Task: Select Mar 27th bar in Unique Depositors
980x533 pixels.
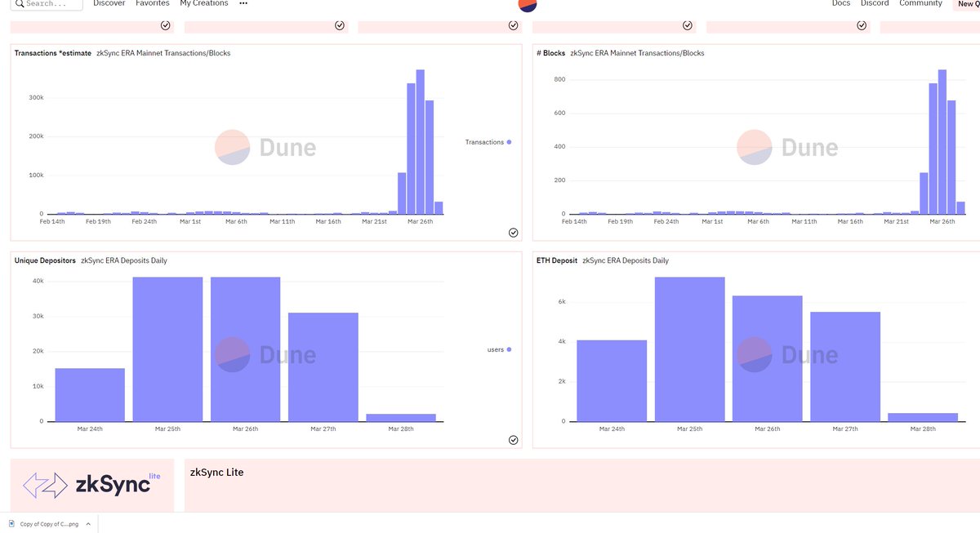Action: (323, 366)
